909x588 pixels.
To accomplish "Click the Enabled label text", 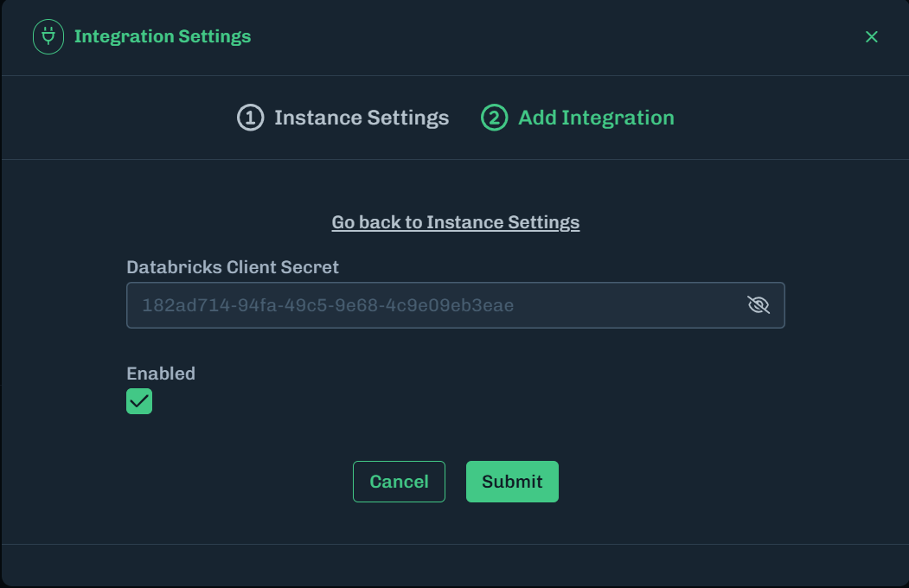I will tap(161, 374).
